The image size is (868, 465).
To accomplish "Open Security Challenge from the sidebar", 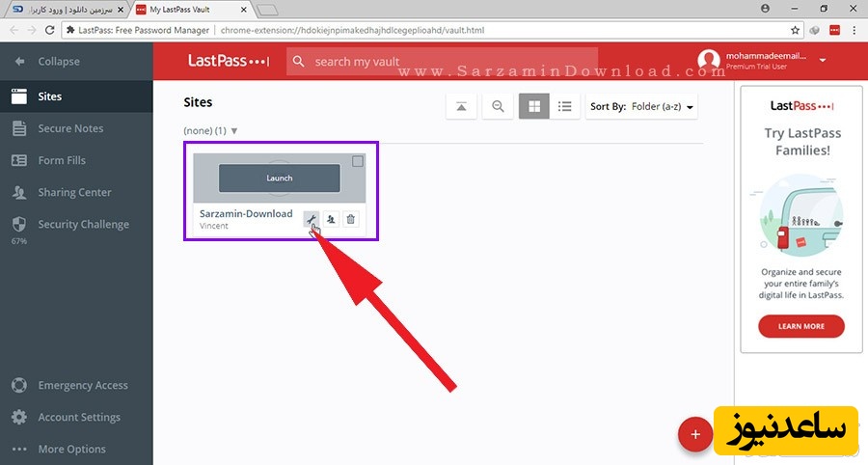I will tap(83, 224).
